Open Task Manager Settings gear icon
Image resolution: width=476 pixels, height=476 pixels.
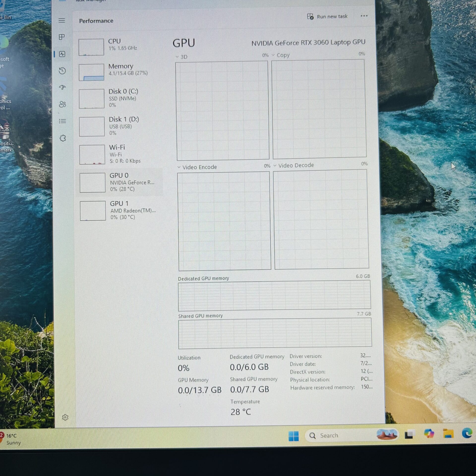coord(65,417)
